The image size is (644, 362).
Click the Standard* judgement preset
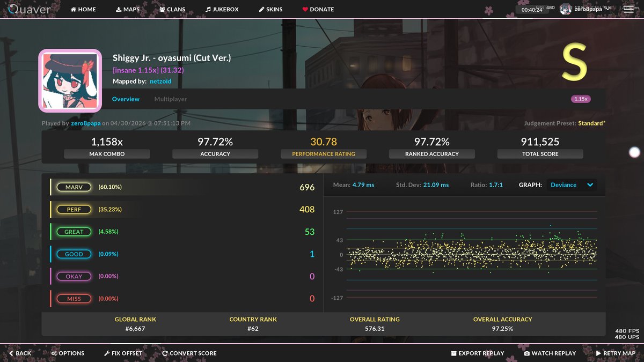click(x=591, y=123)
